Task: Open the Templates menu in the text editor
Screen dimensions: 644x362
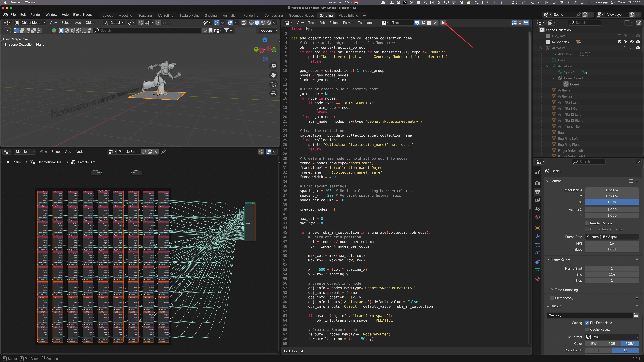Action: (365, 23)
